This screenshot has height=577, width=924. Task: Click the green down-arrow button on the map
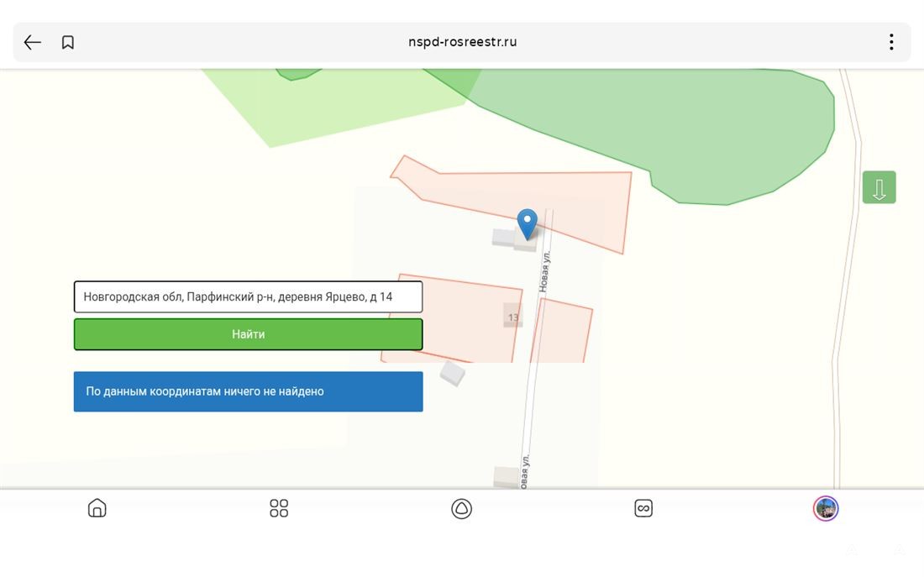(879, 187)
